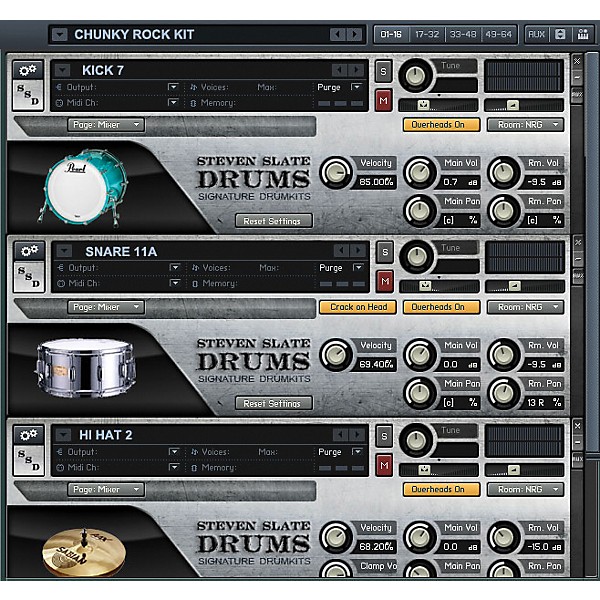This screenshot has width=600, height=600.
Task: Minimize the HI HAT 2 instrument header
Action: [x=578, y=442]
